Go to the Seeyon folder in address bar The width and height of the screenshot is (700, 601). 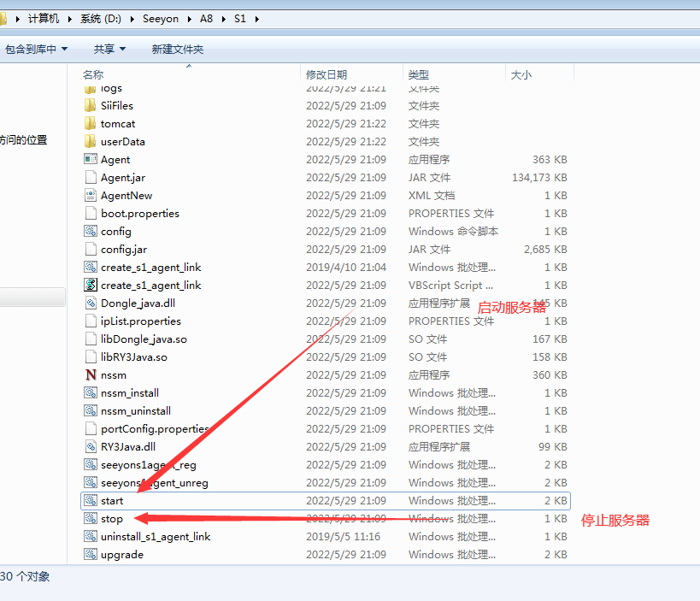pos(161,19)
